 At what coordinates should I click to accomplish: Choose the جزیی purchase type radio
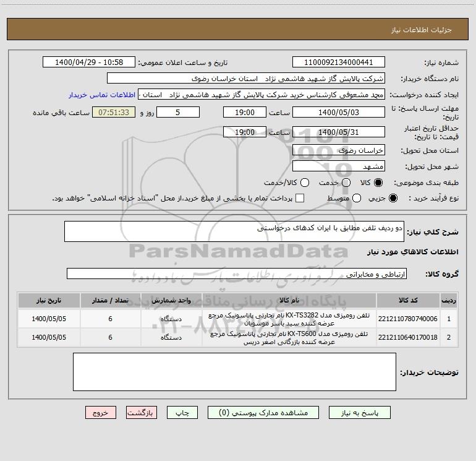pos(393,198)
